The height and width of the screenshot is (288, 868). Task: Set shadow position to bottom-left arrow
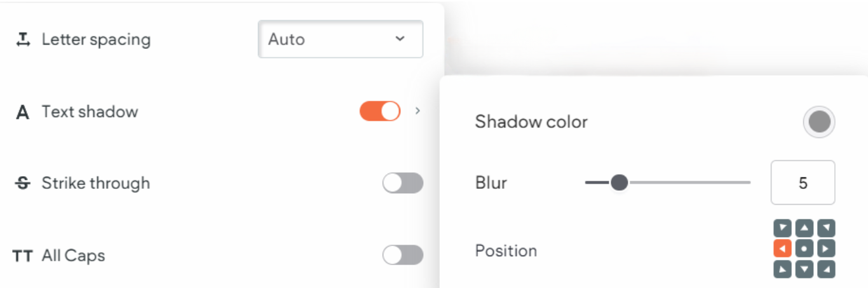[x=782, y=270]
